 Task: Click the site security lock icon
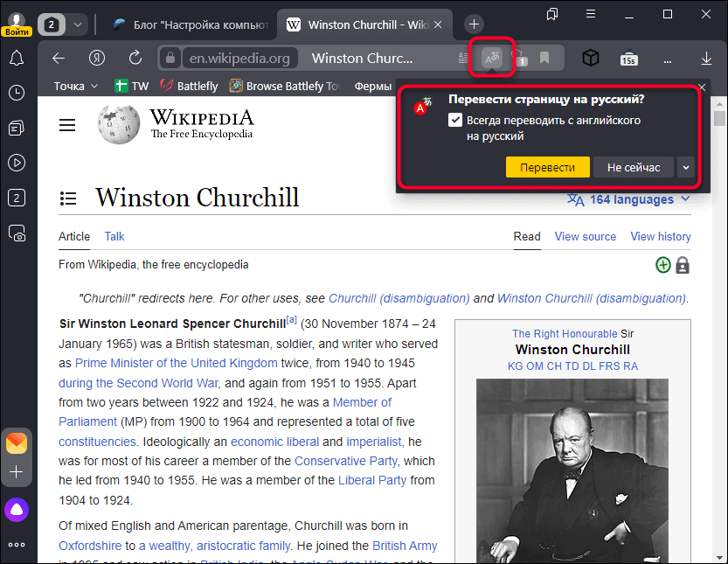click(170, 58)
